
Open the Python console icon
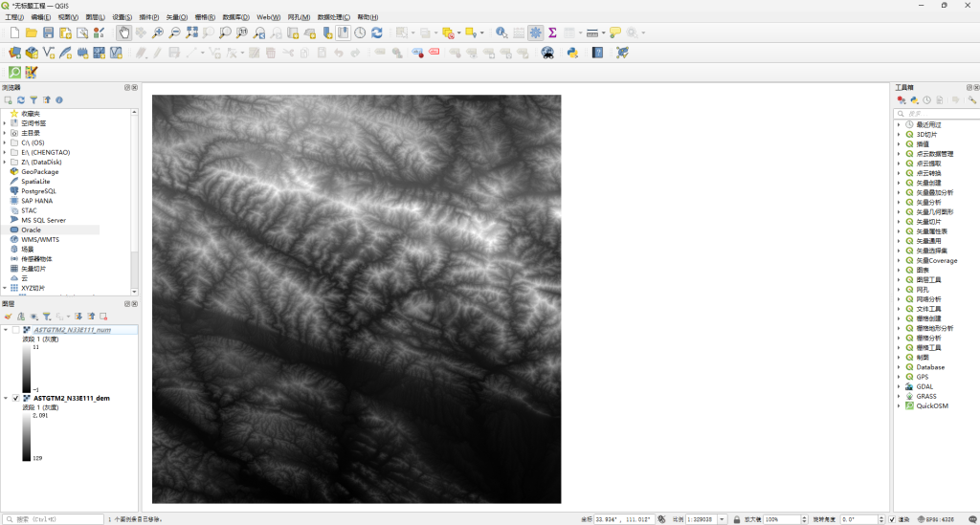[572, 53]
